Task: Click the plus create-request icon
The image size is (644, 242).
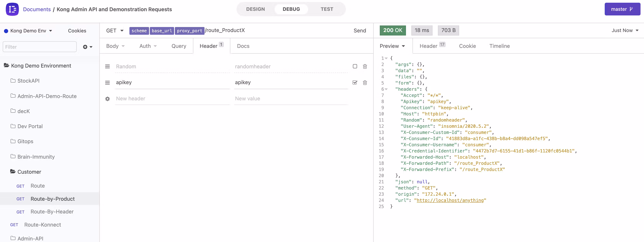Action: click(x=85, y=47)
